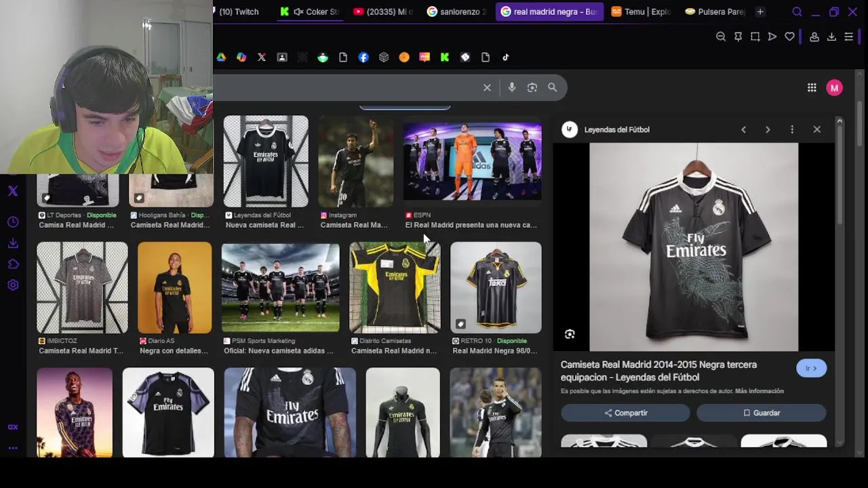Click the "Oficial: Nueva camiseta adidas" caption
This screenshot has width=868, height=488.
279,350
